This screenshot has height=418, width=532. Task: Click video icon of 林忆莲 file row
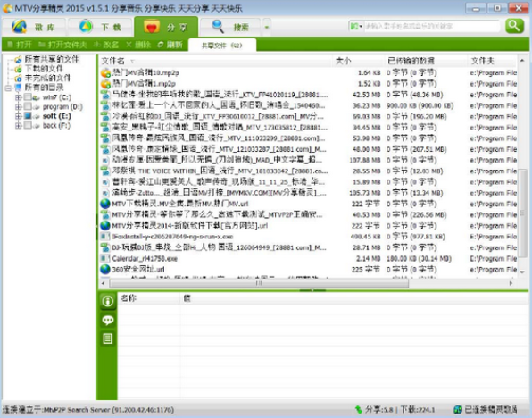tap(105, 105)
